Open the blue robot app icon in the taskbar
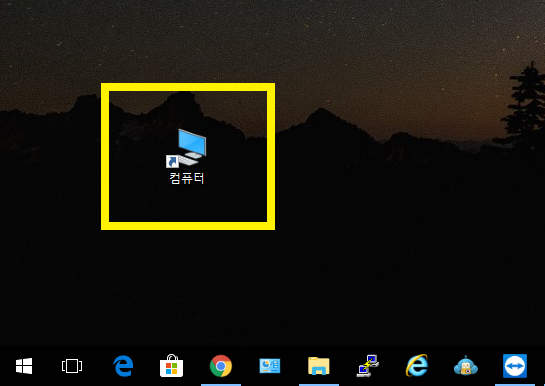This screenshot has width=545, height=386. tap(466, 366)
